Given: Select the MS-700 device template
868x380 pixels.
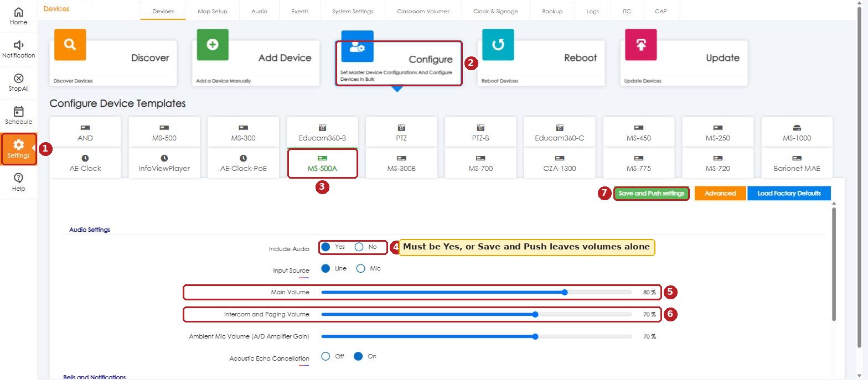Looking at the screenshot, I should [480, 163].
